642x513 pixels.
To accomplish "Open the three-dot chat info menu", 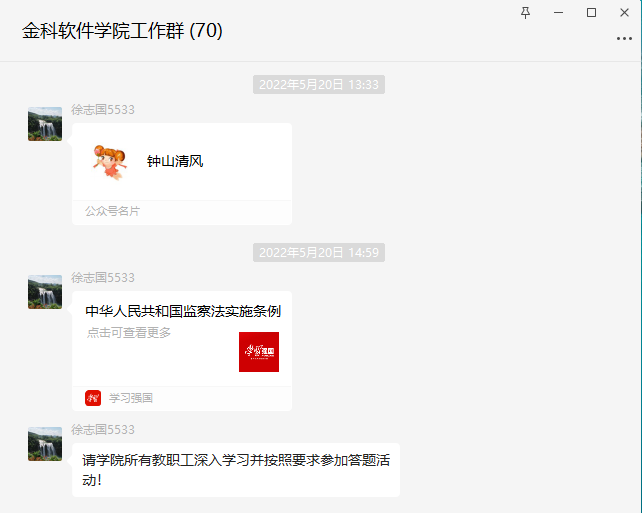I will coord(624,38).
